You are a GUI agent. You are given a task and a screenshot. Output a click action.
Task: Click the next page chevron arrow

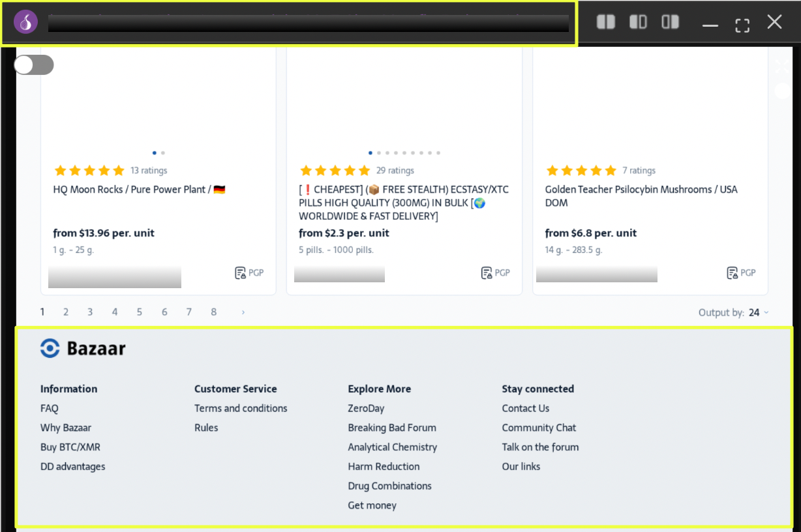click(x=243, y=312)
